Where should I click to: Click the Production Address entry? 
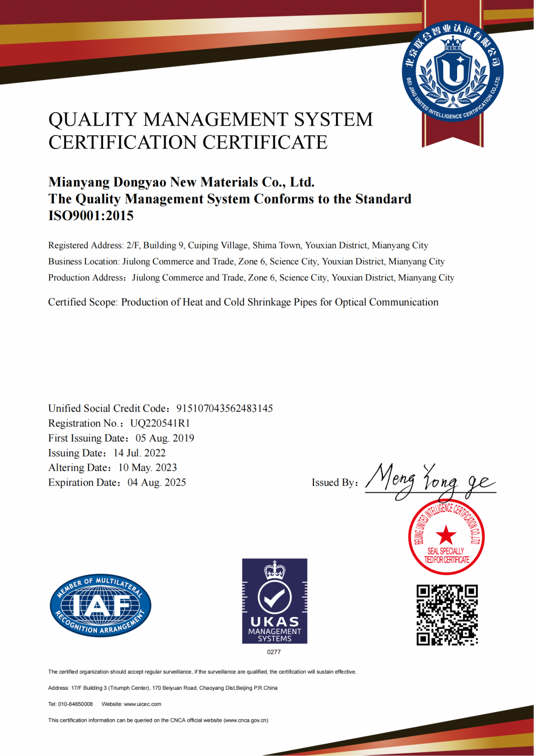[x=251, y=278]
